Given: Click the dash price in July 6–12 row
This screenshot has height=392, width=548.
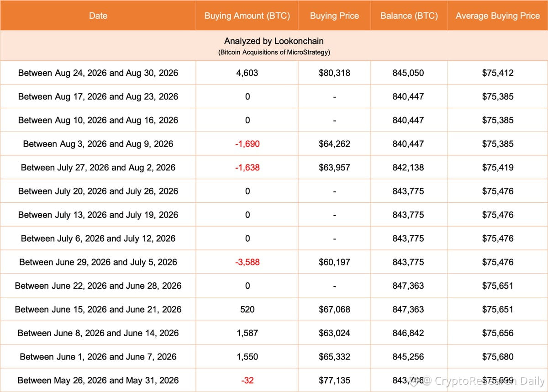Looking at the screenshot, I should coord(334,238).
